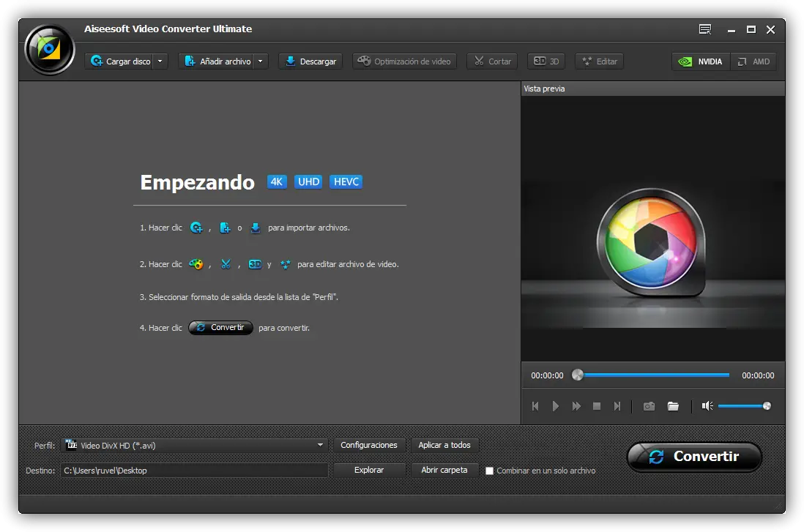Click the Abrir carpeta button
The image size is (804, 532).
click(444, 470)
